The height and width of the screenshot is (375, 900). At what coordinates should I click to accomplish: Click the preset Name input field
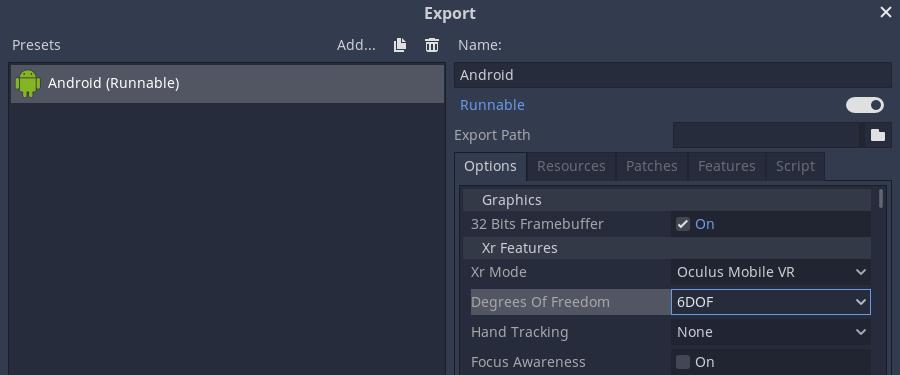click(x=673, y=75)
